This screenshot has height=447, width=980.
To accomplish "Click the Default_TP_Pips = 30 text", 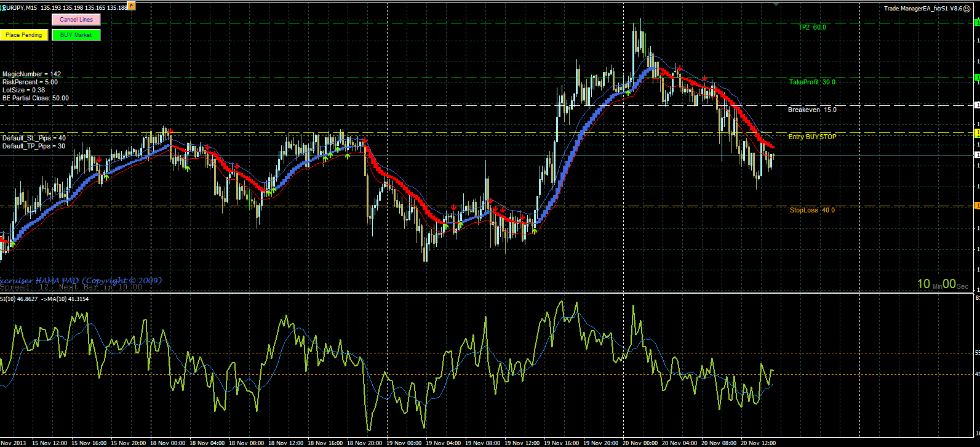I will pyautogui.click(x=34, y=146).
